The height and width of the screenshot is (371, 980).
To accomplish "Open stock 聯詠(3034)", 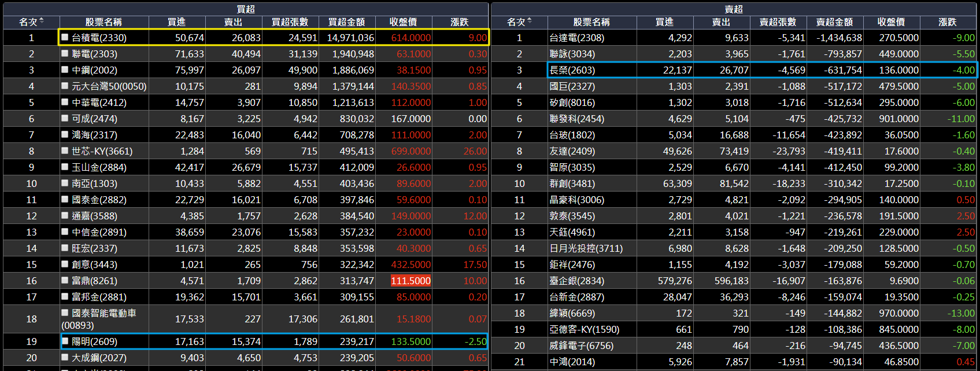I will point(572,54).
